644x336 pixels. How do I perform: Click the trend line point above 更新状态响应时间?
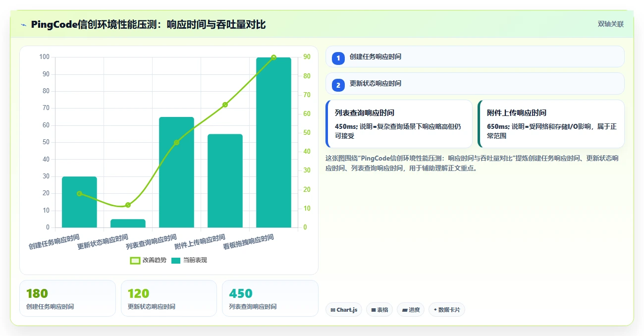pos(128,205)
